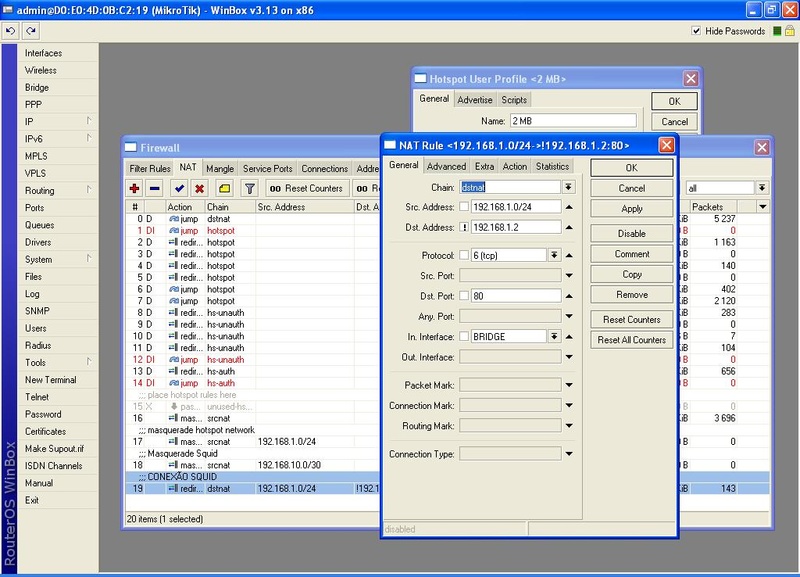800x577 pixels.
Task: Switch to the Mangle tab in Firewall
Action: tap(220, 168)
